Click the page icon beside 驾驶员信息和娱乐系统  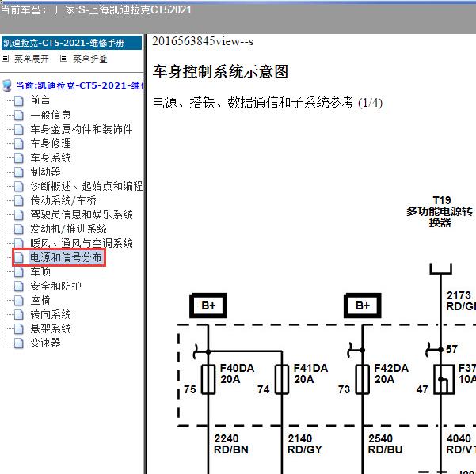tap(18, 214)
